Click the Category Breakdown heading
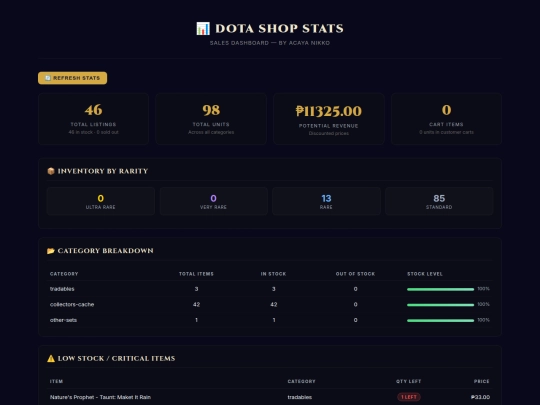 click(105, 251)
